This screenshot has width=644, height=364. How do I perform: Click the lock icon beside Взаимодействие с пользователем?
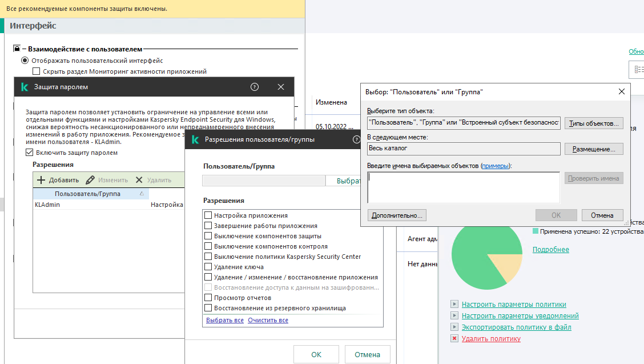click(17, 49)
